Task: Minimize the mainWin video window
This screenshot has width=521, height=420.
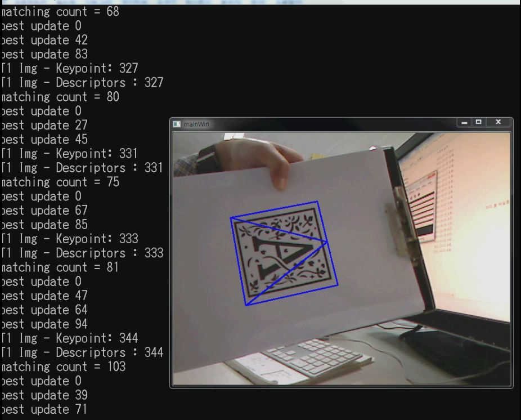Action: point(464,122)
